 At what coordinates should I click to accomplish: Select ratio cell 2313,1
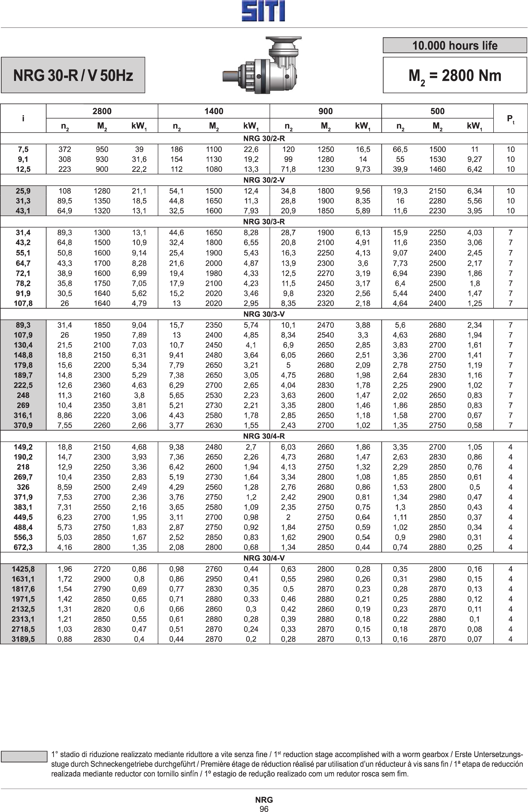(x=23, y=619)
